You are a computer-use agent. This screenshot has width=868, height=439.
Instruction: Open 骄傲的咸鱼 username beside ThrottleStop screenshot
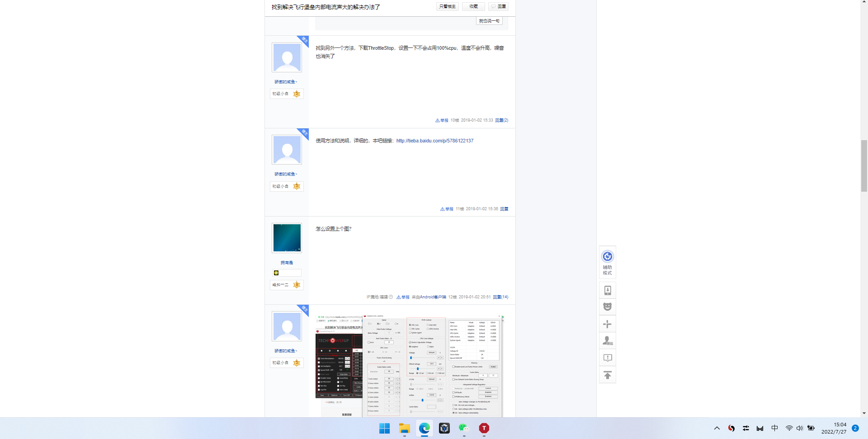pos(286,351)
